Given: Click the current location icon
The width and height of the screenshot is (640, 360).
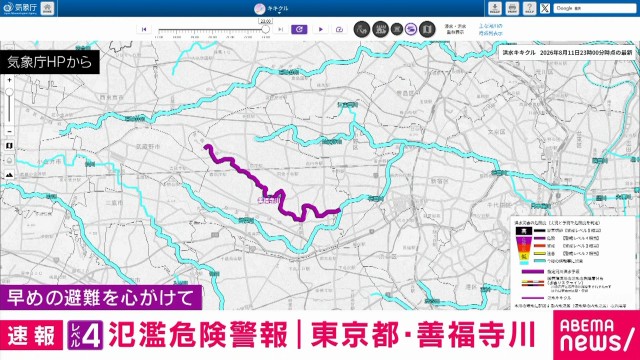Looking at the screenshot, I should (9, 160).
